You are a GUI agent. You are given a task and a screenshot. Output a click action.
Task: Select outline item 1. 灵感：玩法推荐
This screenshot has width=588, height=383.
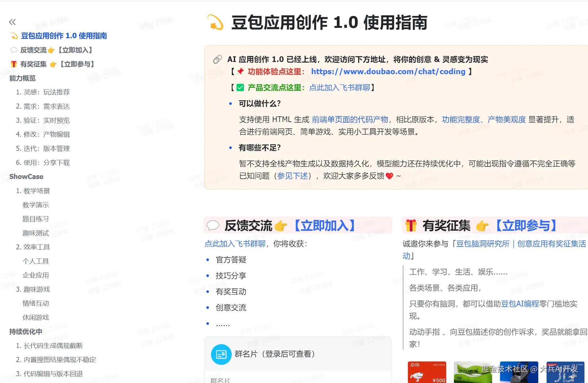click(x=43, y=92)
